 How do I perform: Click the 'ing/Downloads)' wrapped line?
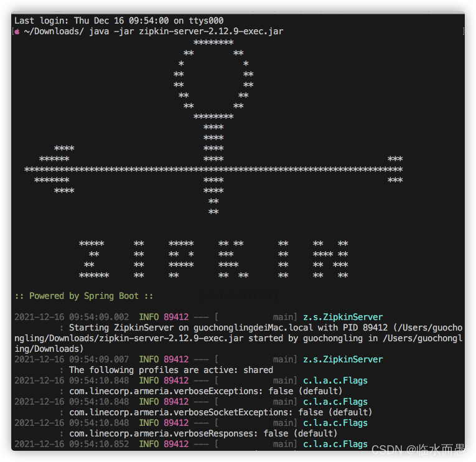click(49, 349)
